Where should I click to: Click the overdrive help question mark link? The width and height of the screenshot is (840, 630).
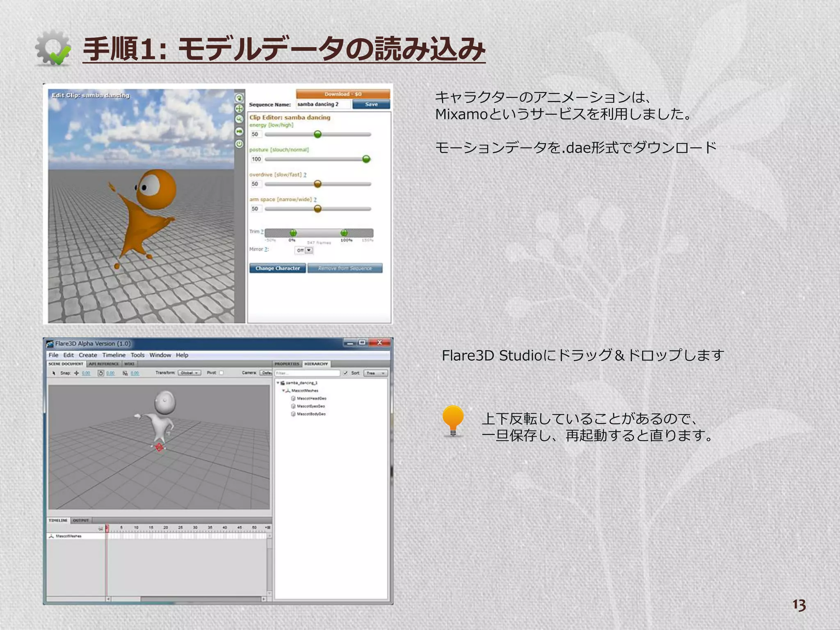point(305,175)
